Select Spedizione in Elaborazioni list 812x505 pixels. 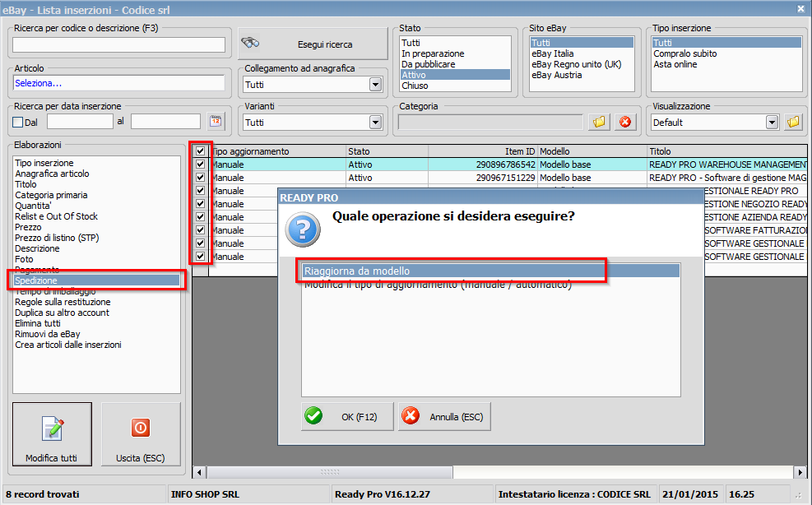pyautogui.click(x=96, y=280)
